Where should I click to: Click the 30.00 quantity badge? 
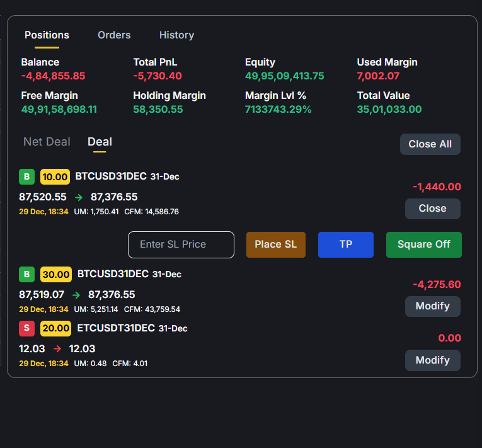pos(56,275)
